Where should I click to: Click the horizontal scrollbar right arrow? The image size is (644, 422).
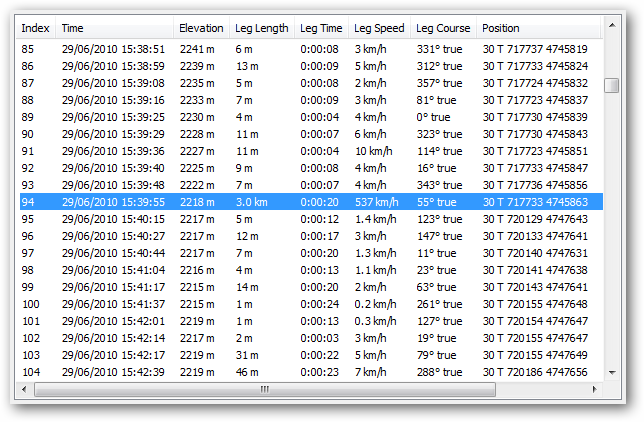[595, 389]
